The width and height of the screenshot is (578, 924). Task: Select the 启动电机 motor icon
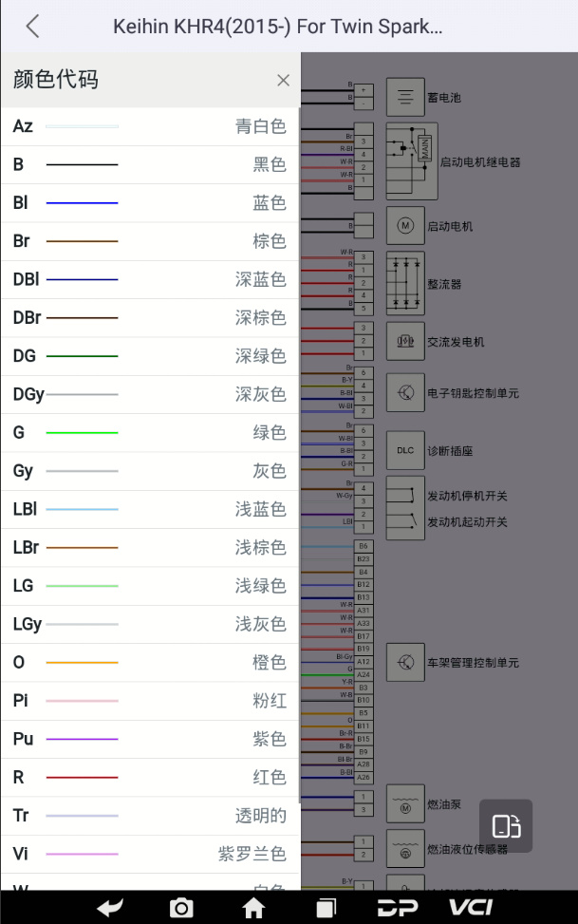(405, 225)
